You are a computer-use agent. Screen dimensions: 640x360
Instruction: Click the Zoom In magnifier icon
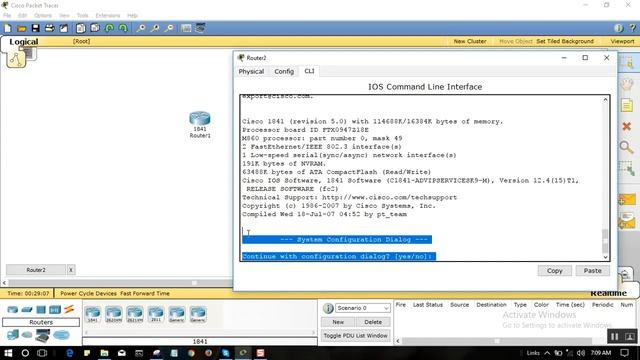click(x=141, y=28)
